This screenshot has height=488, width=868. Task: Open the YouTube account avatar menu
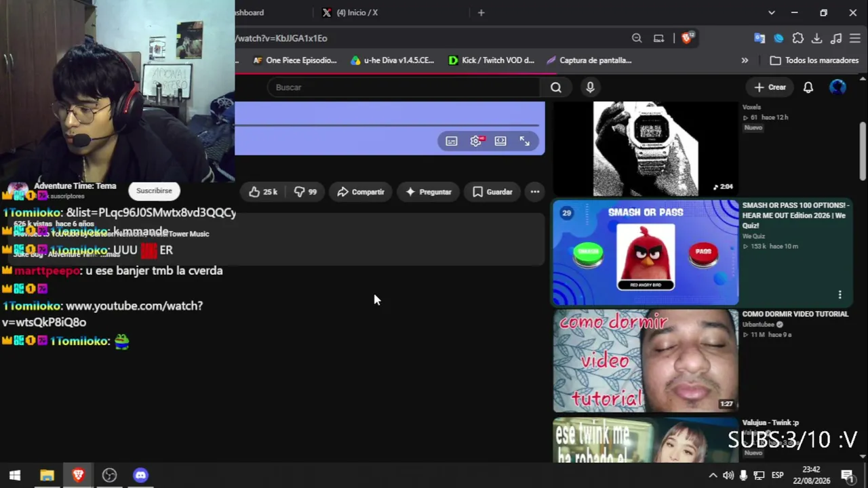(838, 87)
